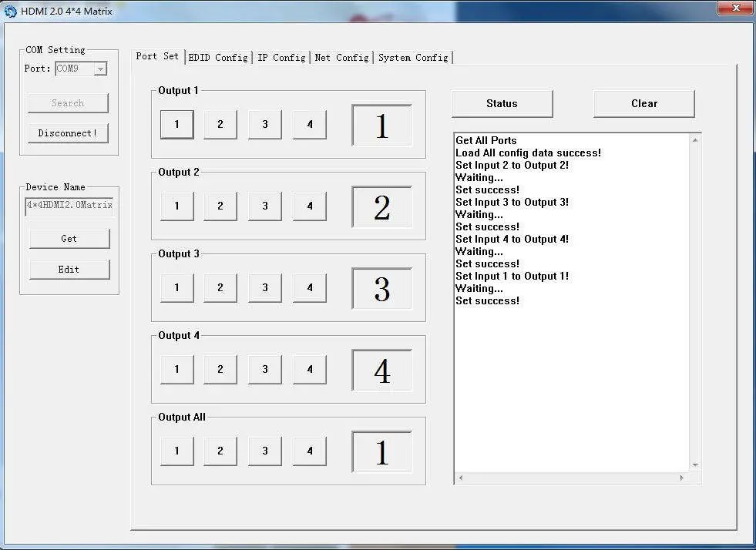Select input 2 for Output 1
This screenshot has width=756, height=550.
(220, 124)
